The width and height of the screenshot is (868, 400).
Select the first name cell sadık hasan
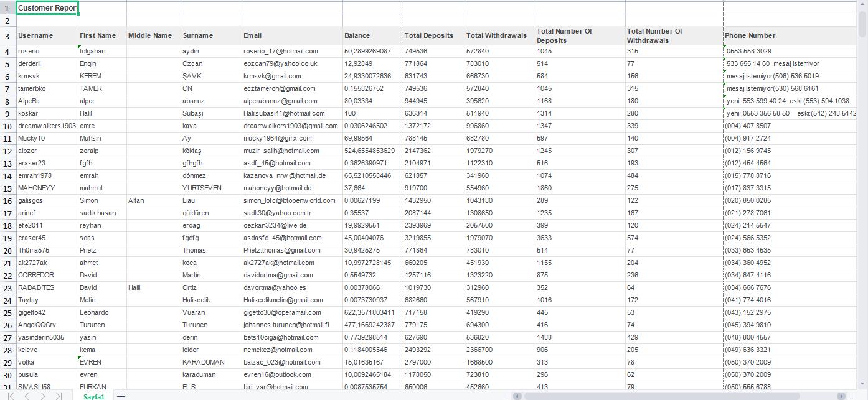102,213
